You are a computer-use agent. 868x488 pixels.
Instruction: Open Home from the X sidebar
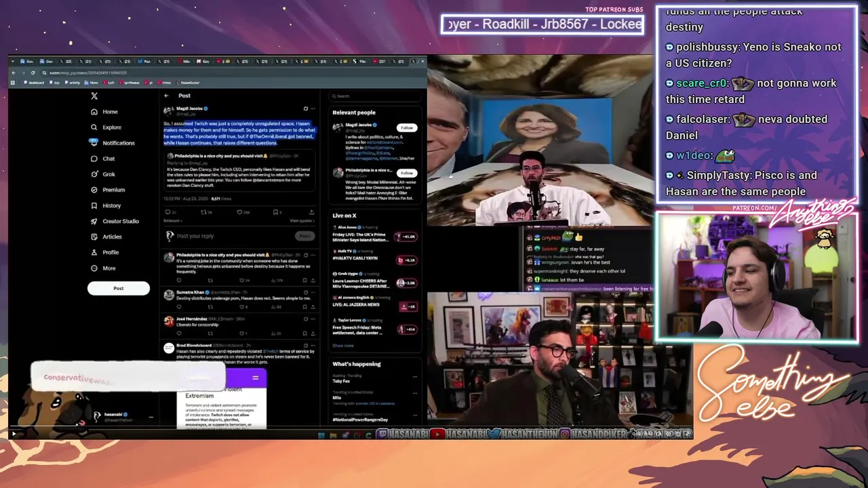(104, 112)
